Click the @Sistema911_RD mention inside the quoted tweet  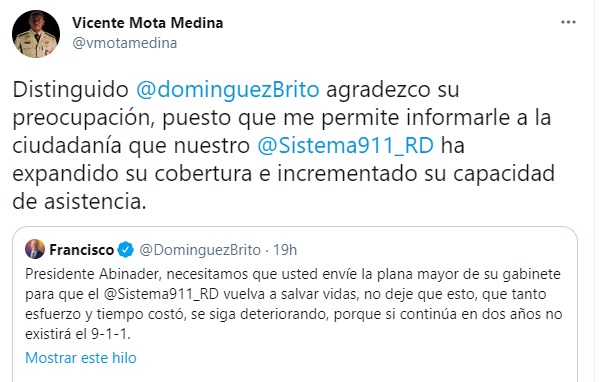click(x=161, y=294)
